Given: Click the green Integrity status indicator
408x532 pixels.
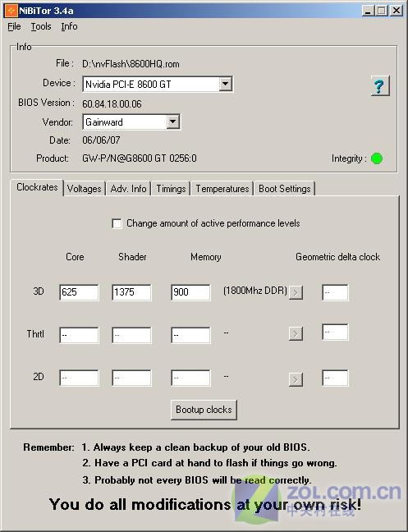Looking at the screenshot, I should click(x=377, y=158).
